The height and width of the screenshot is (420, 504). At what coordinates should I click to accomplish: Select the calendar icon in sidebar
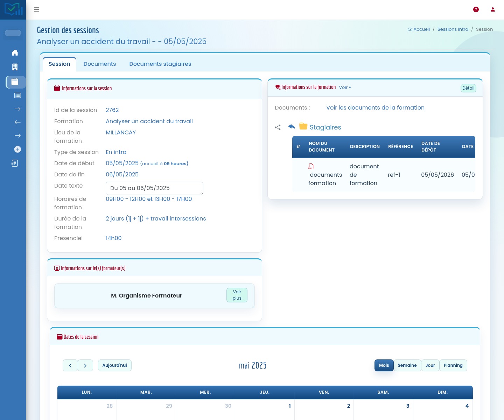pos(15,82)
